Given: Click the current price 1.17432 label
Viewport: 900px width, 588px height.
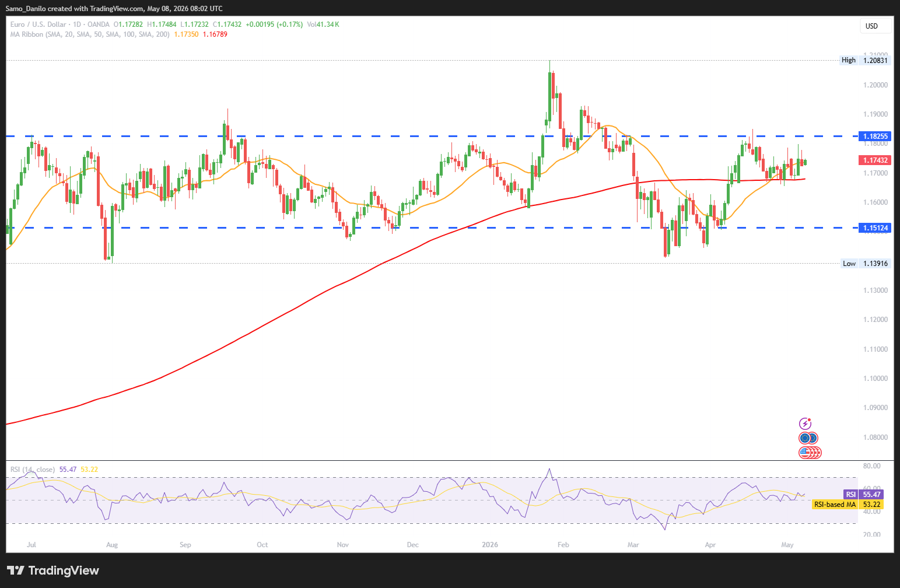Looking at the screenshot, I should pyautogui.click(x=876, y=160).
